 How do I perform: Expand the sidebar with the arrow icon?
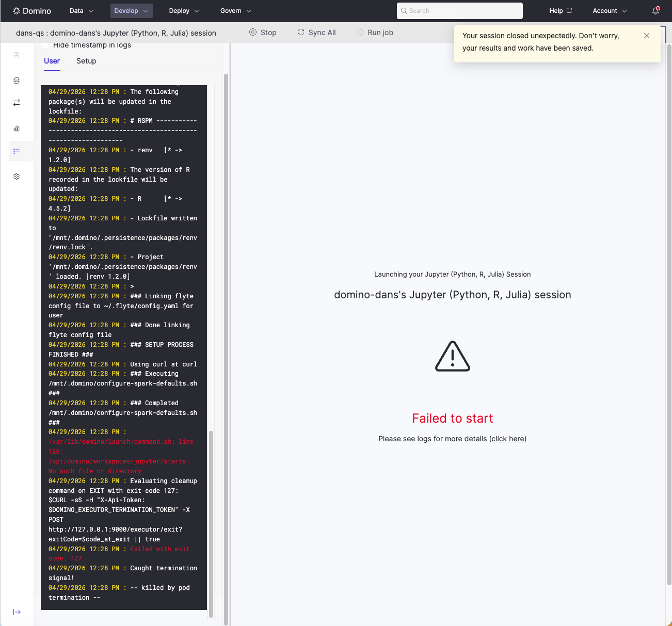coord(17,612)
